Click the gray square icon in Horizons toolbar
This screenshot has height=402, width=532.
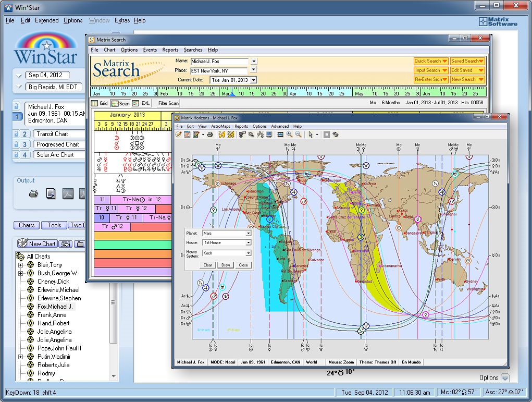pos(326,135)
